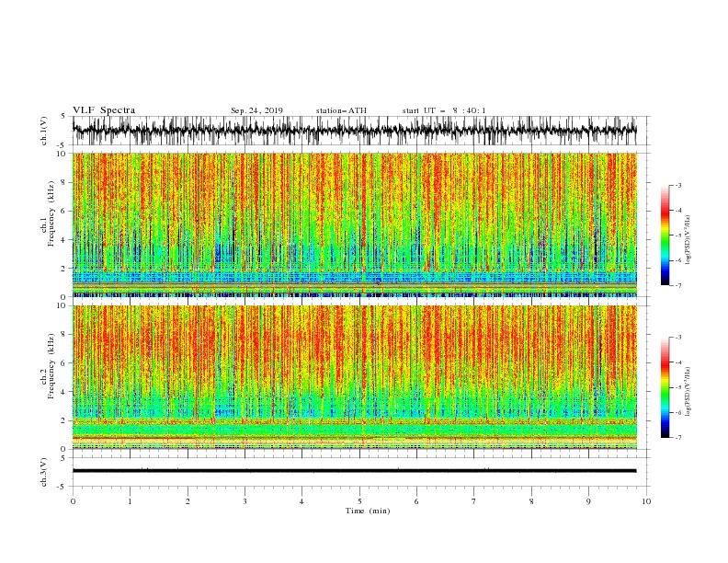The image size is (728, 563).
Task: Select the date text "Sep. 24, 2019"
Action: point(256,110)
